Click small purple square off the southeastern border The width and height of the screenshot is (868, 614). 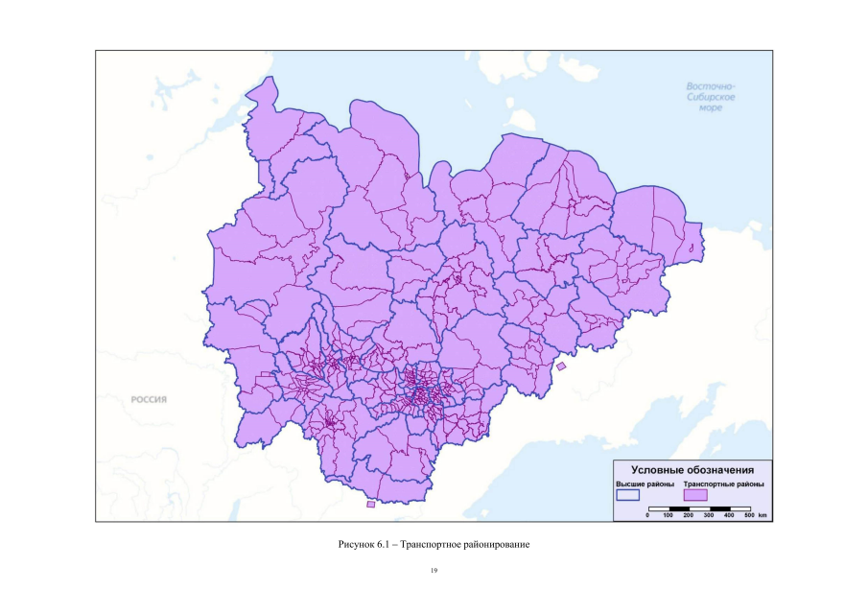[x=562, y=366]
